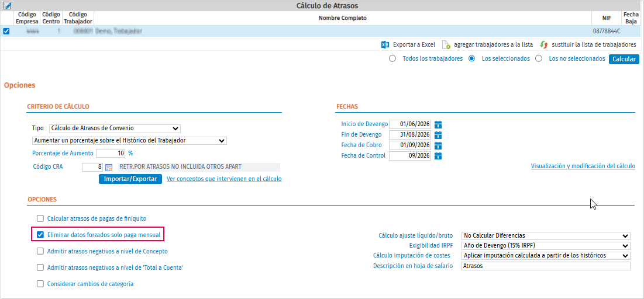
Task: Uncheck Eliminar datos forzados solo paga mensual
Action: point(40,235)
